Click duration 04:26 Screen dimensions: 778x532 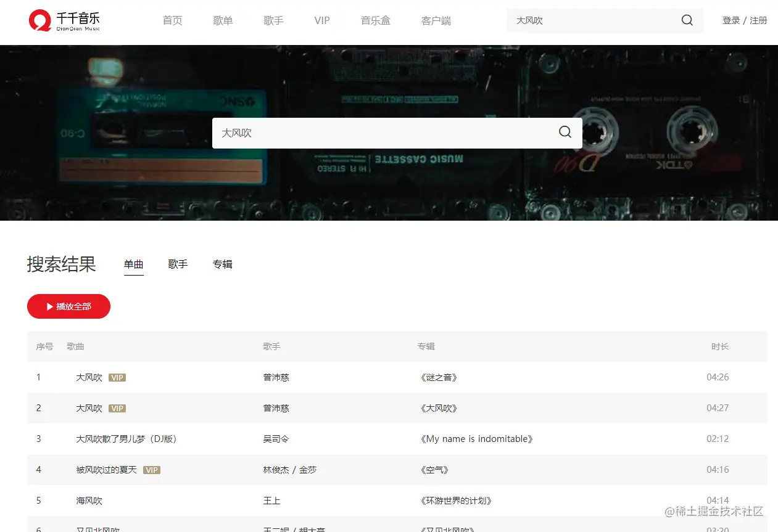click(x=718, y=377)
